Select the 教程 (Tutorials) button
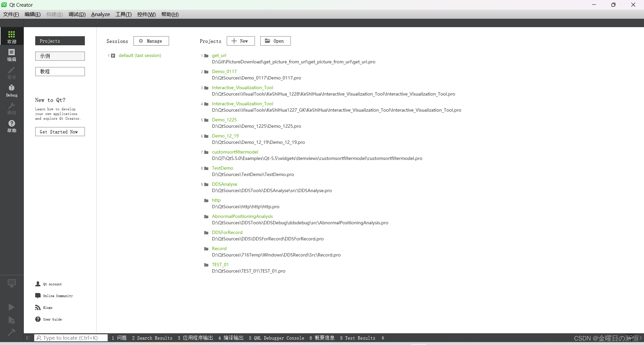644x345 pixels. [60, 71]
